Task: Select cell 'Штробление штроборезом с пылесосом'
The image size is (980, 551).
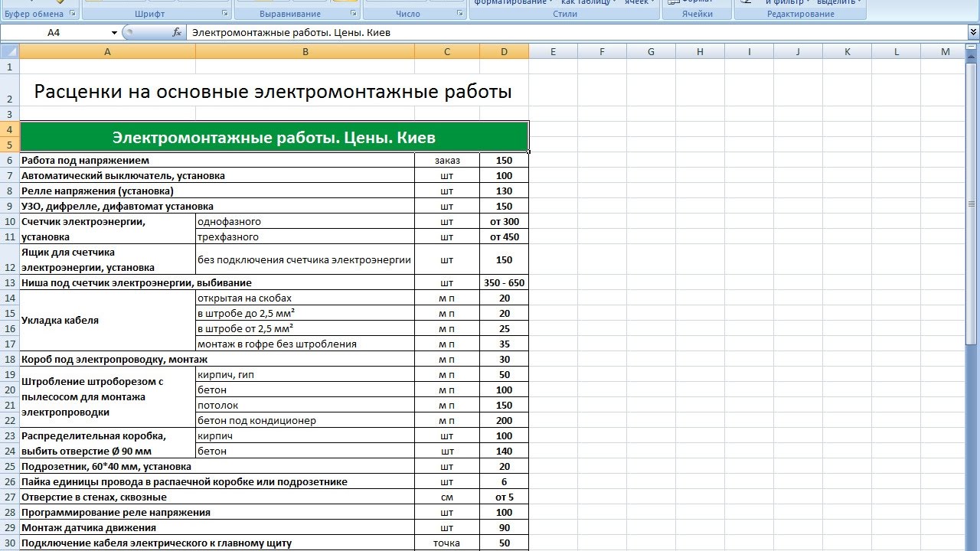Action: tap(107, 397)
